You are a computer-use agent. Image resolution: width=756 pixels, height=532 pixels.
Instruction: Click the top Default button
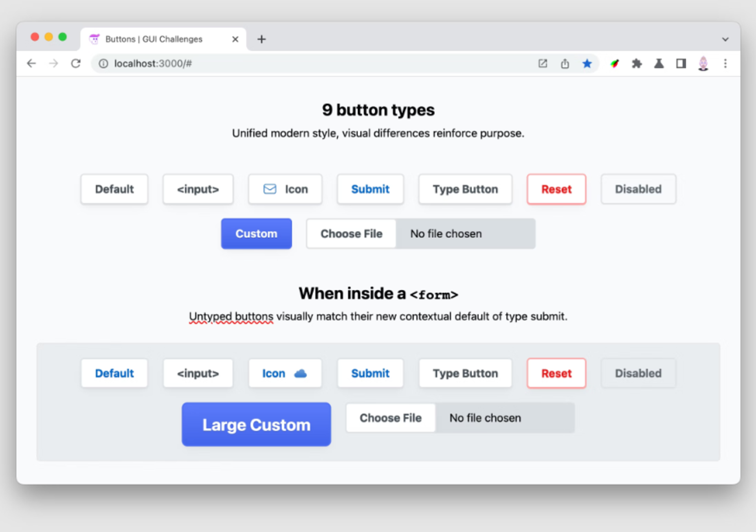coord(114,189)
